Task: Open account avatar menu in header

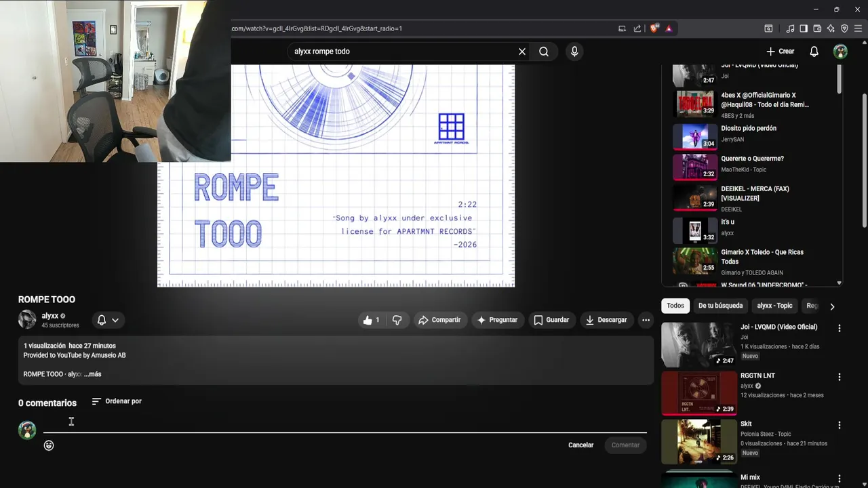Action: [x=840, y=52]
